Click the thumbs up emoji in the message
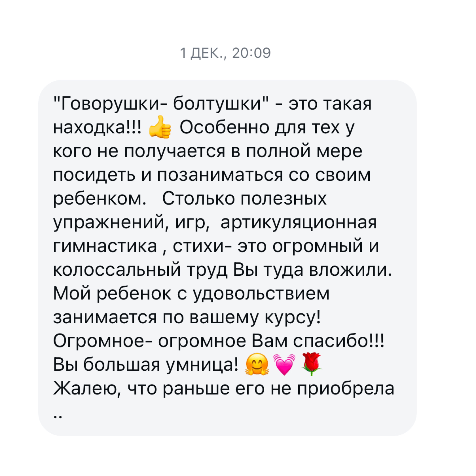 coord(160,127)
